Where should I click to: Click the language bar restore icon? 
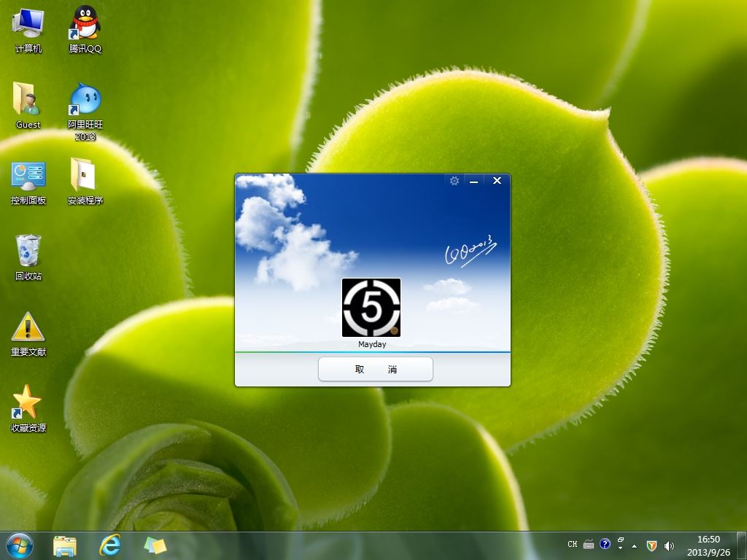point(620,540)
